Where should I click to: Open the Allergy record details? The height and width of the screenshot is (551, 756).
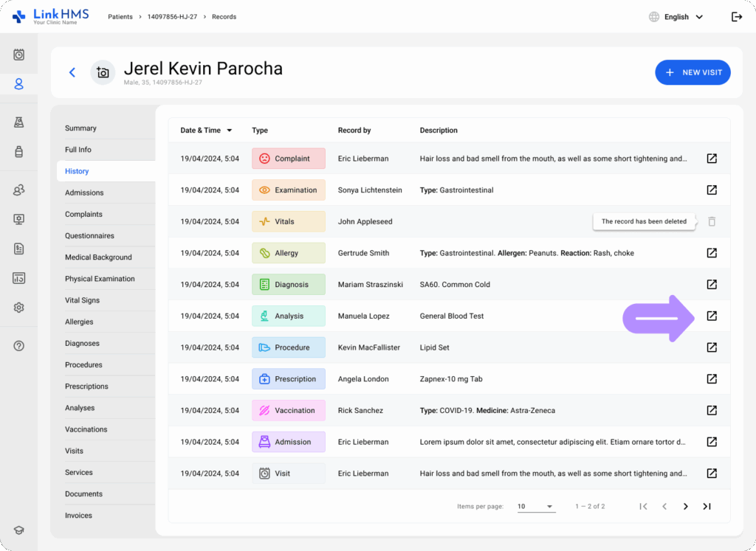point(712,253)
